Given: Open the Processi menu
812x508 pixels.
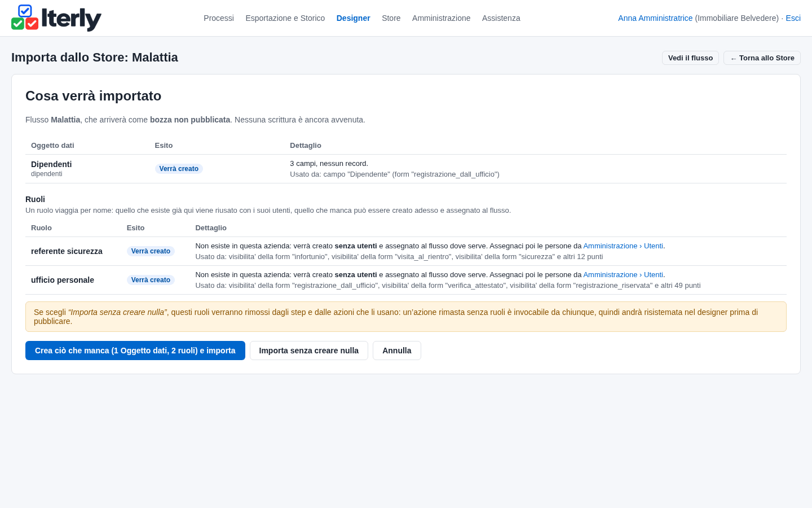Looking at the screenshot, I should (x=219, y=18).
